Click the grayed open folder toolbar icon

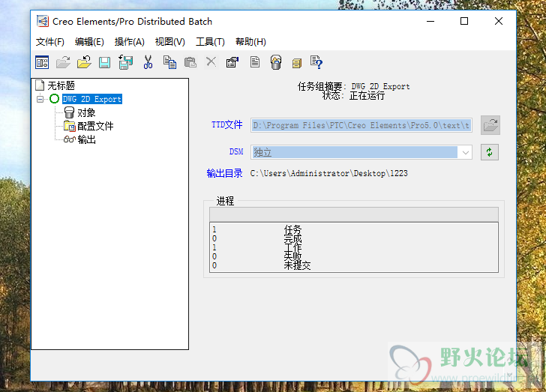[63, 63]
